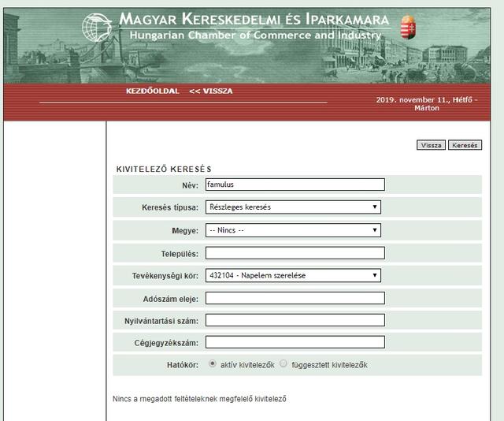504x421 pixels.
Task: Click the Hungarian Chamber of Commerce and Industry subtitle
Action: (x=255, y=35)
